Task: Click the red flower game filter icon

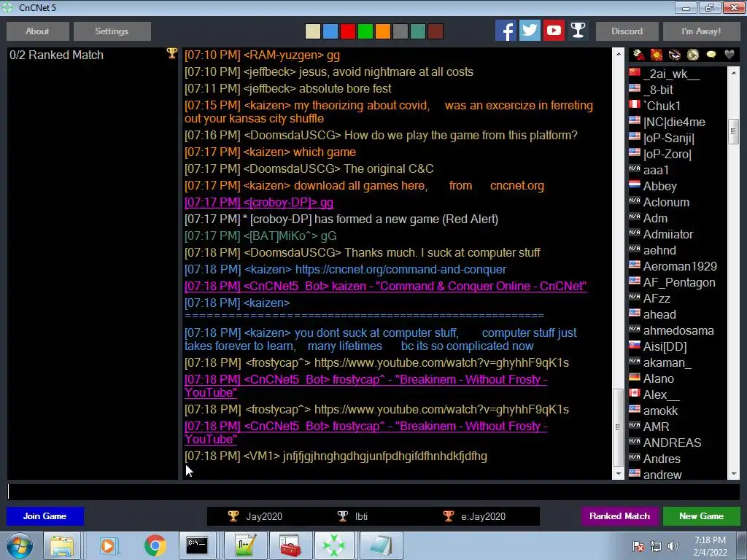Action: 639,55
